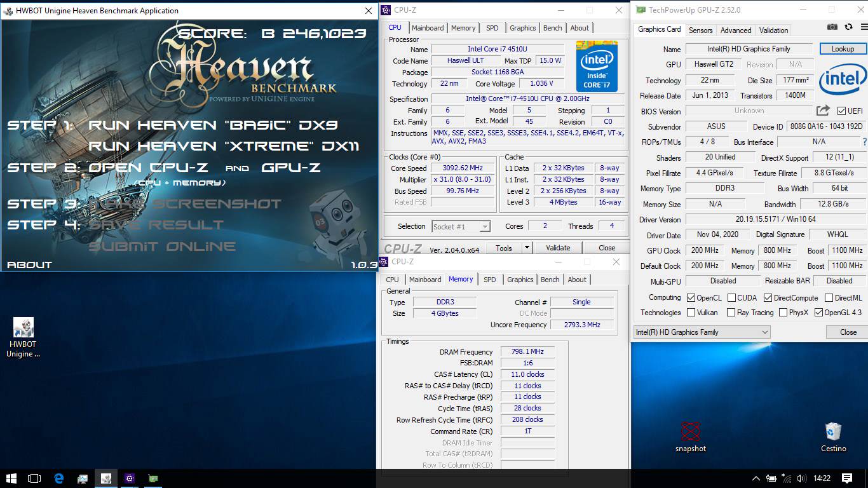This screenshot has height=488, width=868.
Task: Open the Action Center notifications icon
Action: (x=847, y=478)
